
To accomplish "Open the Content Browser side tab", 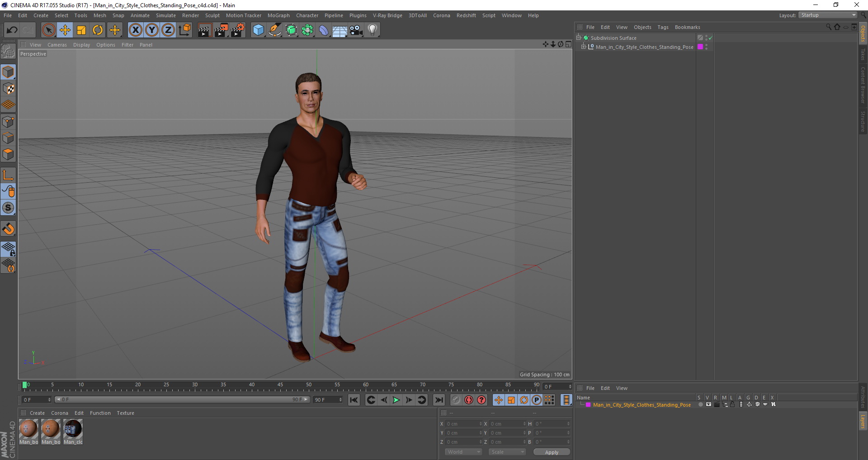I will 863,85.
